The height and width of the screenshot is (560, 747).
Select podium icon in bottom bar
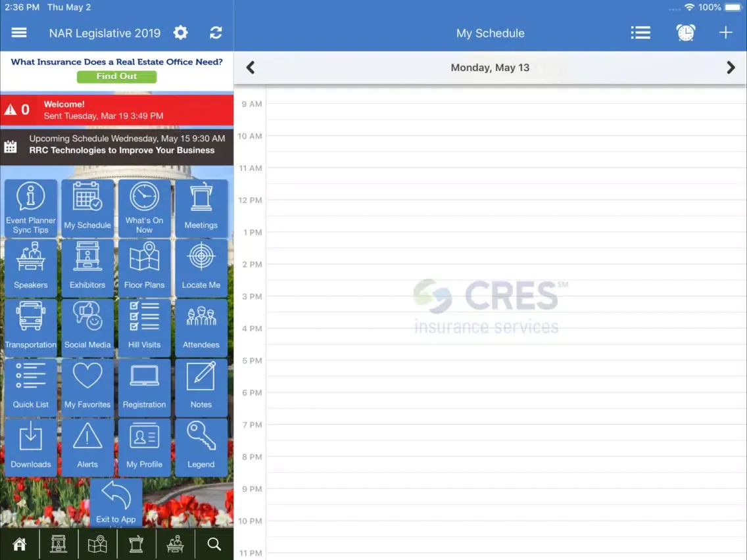click(x=136, y=544)
